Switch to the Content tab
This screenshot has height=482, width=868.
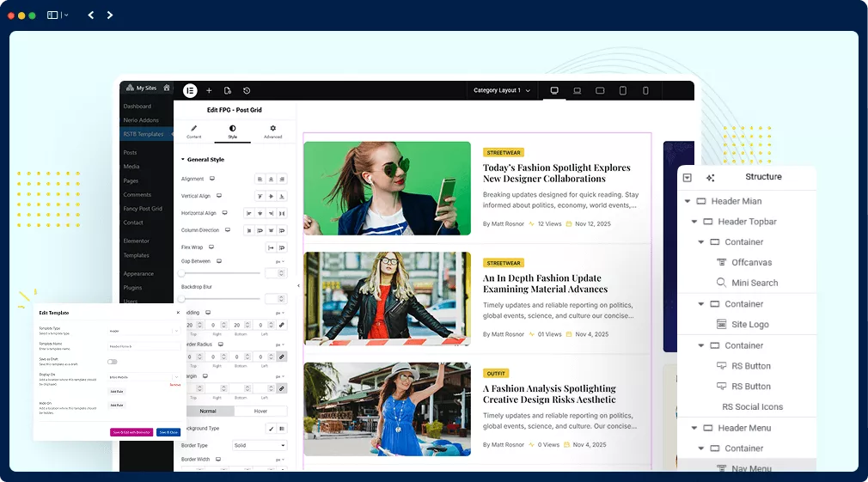[x=193, y=131]
